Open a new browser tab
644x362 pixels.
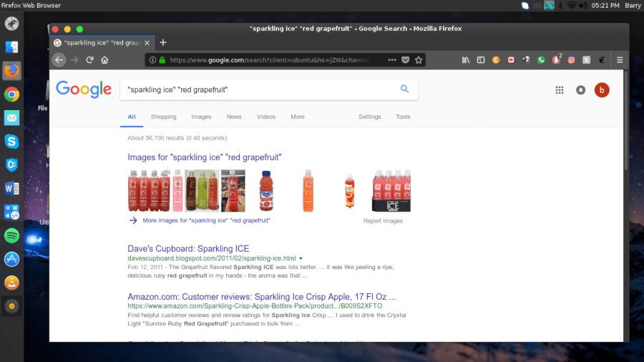[x=163, y=43]
